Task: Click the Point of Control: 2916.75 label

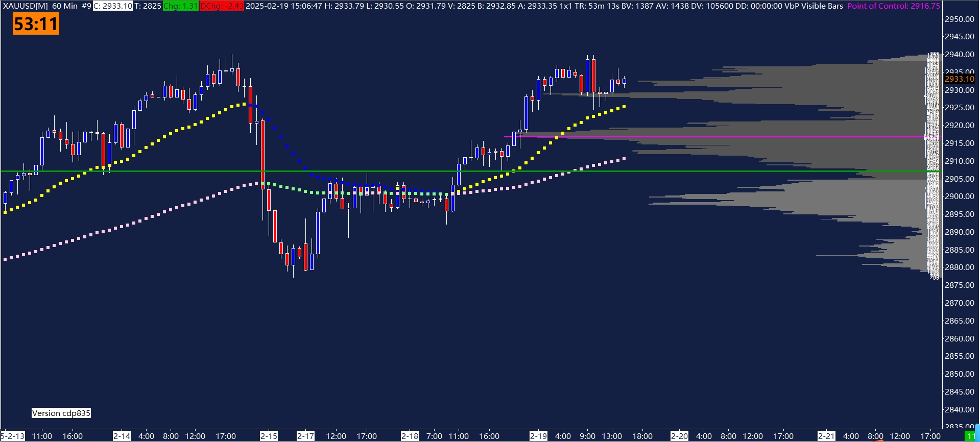Action: coord(894,6)
